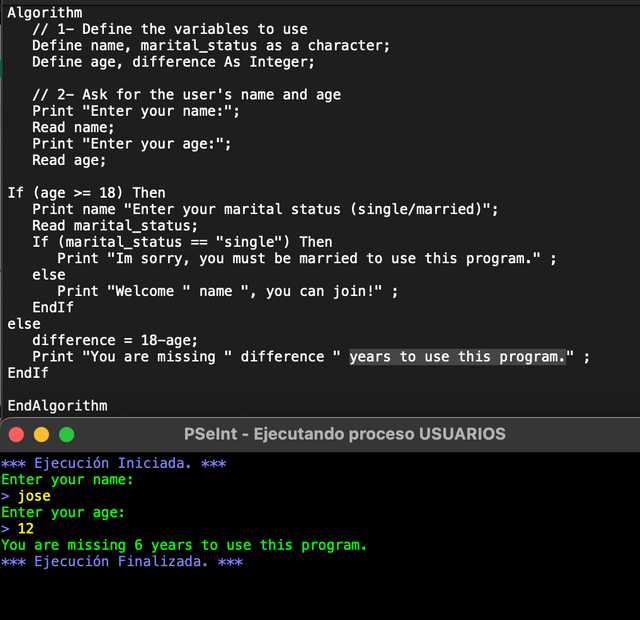The width and height of the screenshot is (640, 620).
Task: Click console input value '12'
Action: [x=26, y=529]
